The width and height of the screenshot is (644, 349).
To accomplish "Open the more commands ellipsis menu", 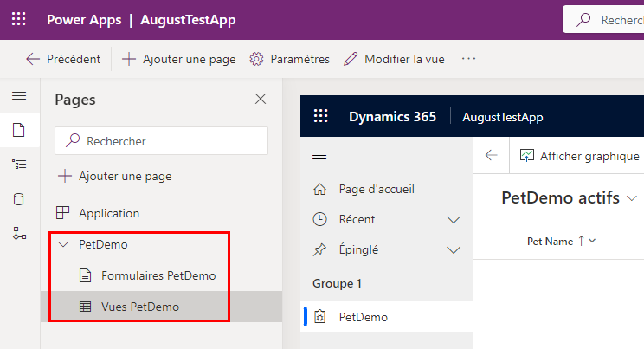I will 468,59.
